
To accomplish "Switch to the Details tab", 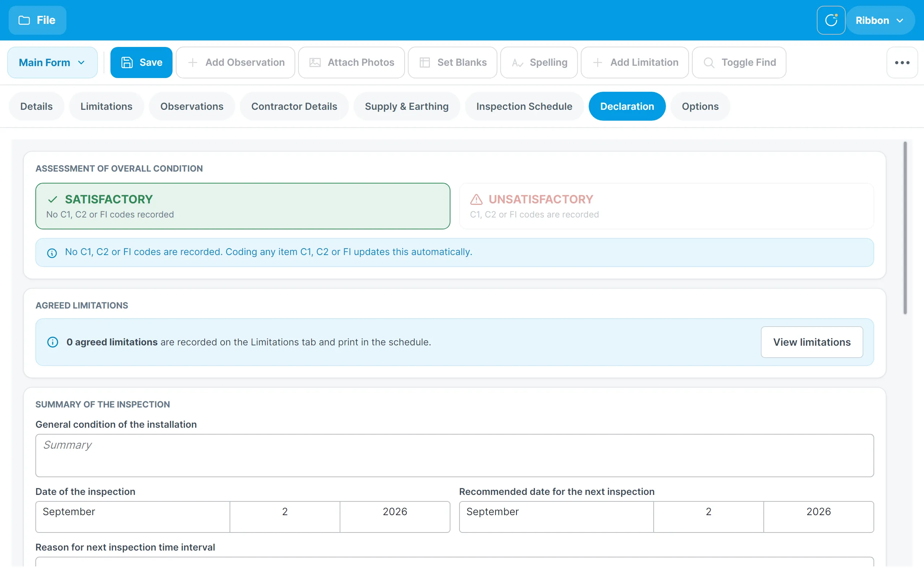I will coord(36,106).
